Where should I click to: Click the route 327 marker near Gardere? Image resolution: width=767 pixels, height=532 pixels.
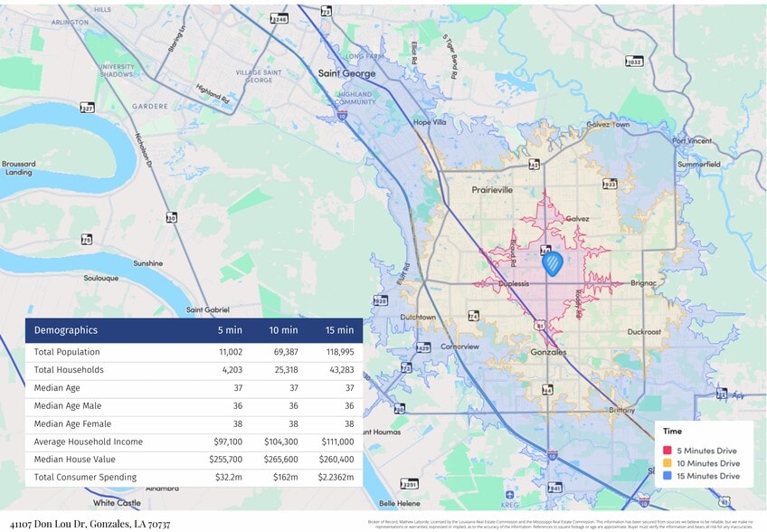point(87,108)
